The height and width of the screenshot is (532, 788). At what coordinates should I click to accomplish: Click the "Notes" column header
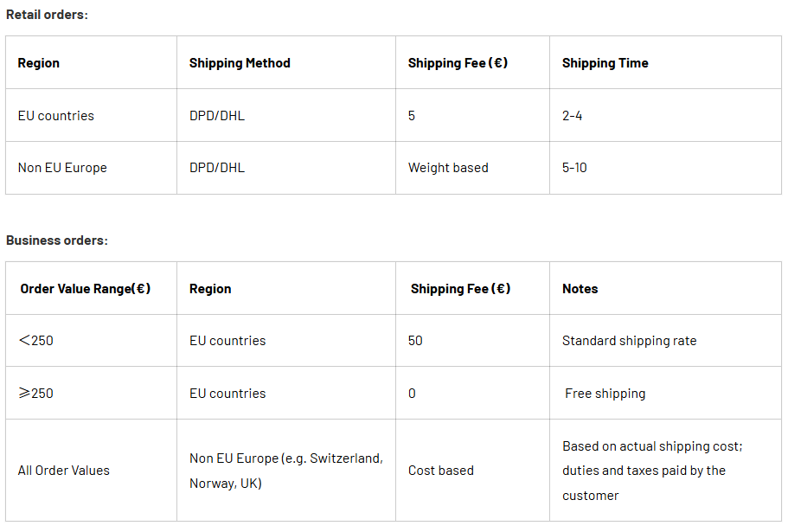click(x=580, y=289)
